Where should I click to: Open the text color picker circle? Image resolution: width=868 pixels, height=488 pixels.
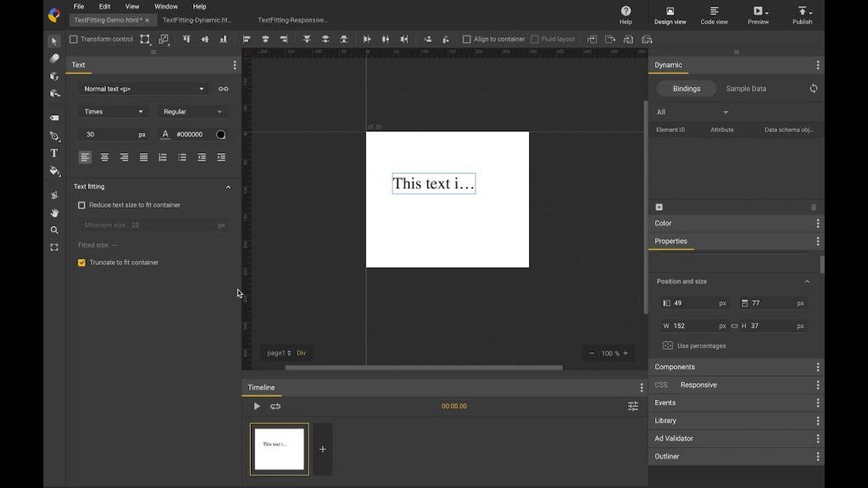coord(220,135)
